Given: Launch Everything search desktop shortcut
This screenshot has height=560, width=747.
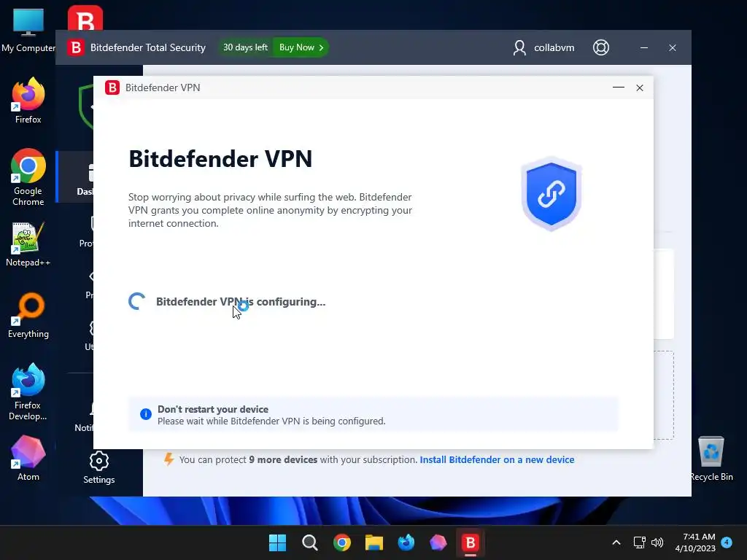Looking at the screenshot, I should pyautogui.click(x=28, y=315).
